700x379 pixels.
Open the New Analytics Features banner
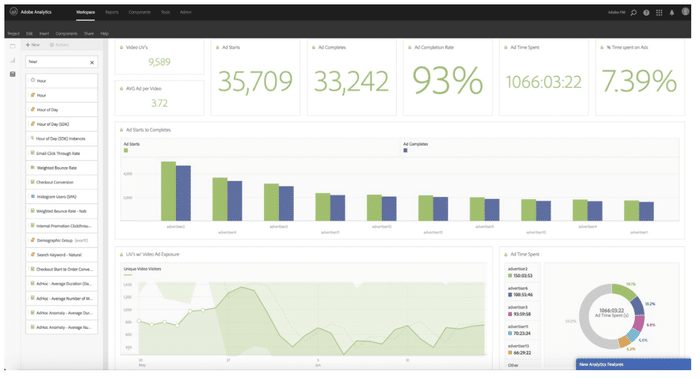pyautogui.click(x=633, y=364)
